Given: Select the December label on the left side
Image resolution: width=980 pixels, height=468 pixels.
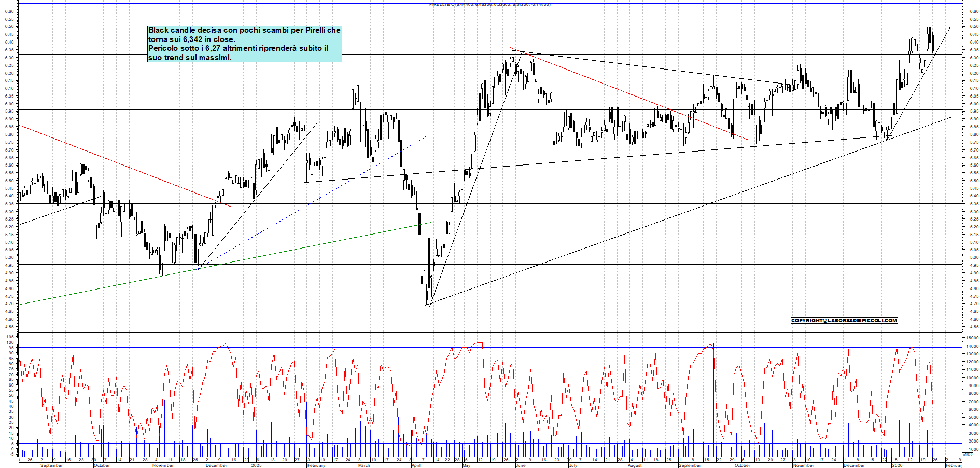Looking at the screenshot, I should click(216, 465).
